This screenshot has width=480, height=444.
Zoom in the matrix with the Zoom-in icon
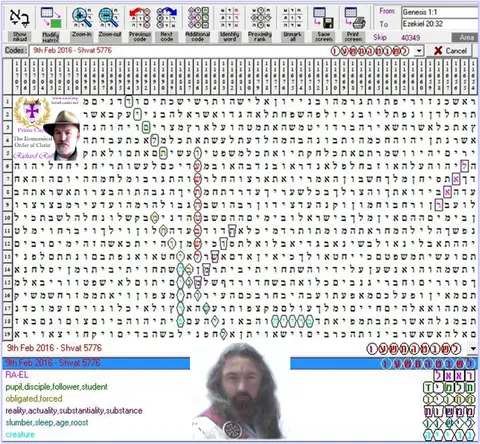pos(82,23)
